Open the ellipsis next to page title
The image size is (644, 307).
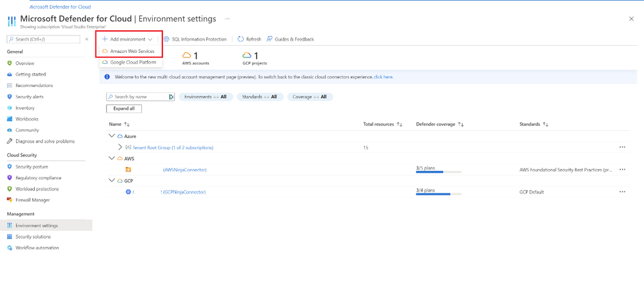(227, 19)
